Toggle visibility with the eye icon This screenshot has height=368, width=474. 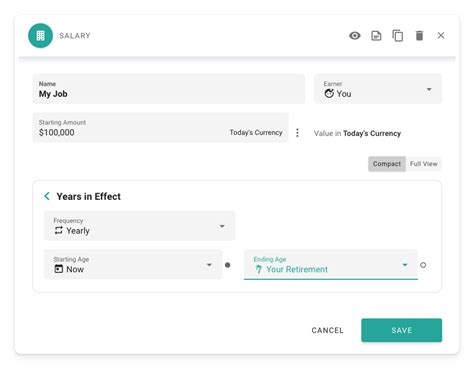click(355, 35)
